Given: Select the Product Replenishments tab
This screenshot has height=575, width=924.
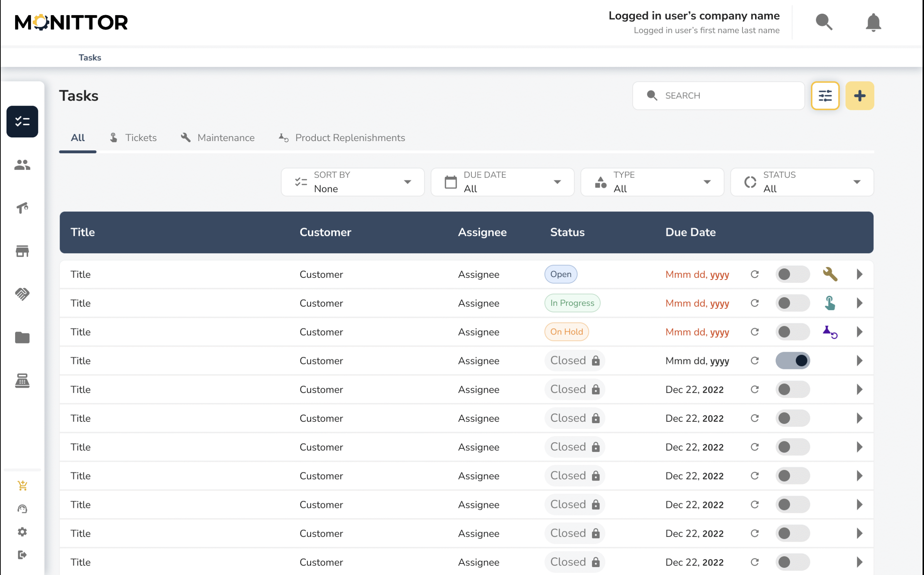Looking at the screenshot, I should 341,138.
